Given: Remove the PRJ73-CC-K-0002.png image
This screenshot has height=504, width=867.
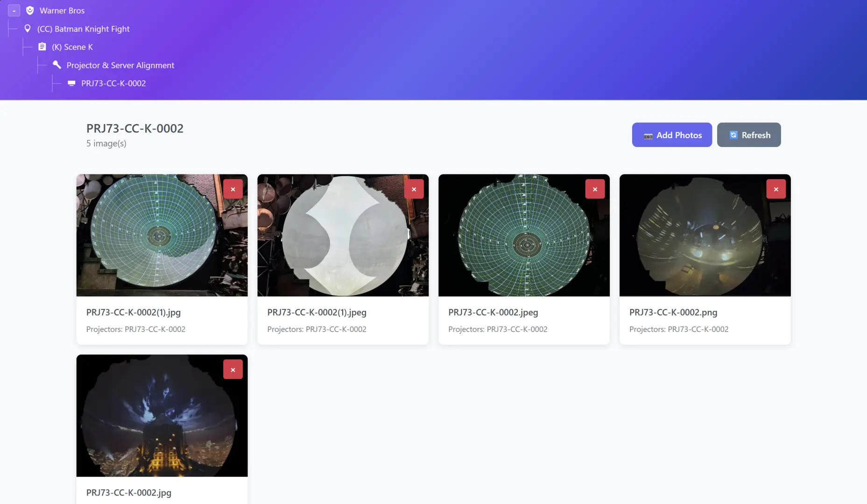Looking at the screenshot, I should point(775,189).
